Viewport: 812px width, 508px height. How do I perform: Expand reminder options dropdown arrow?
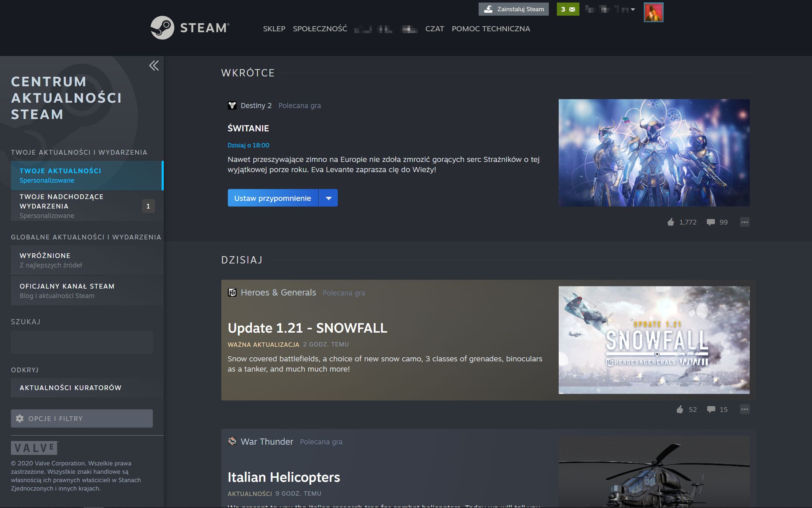pos(329,198)
